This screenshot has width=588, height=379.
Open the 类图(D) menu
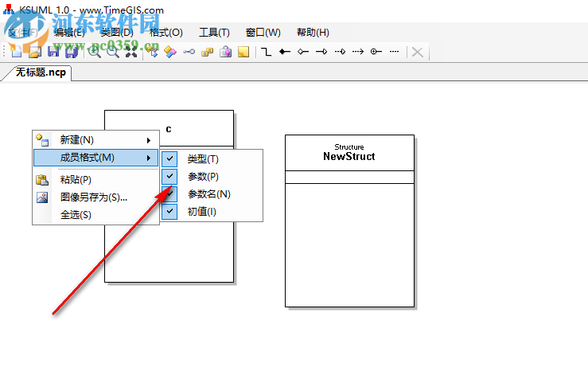(x=117, y=33)
